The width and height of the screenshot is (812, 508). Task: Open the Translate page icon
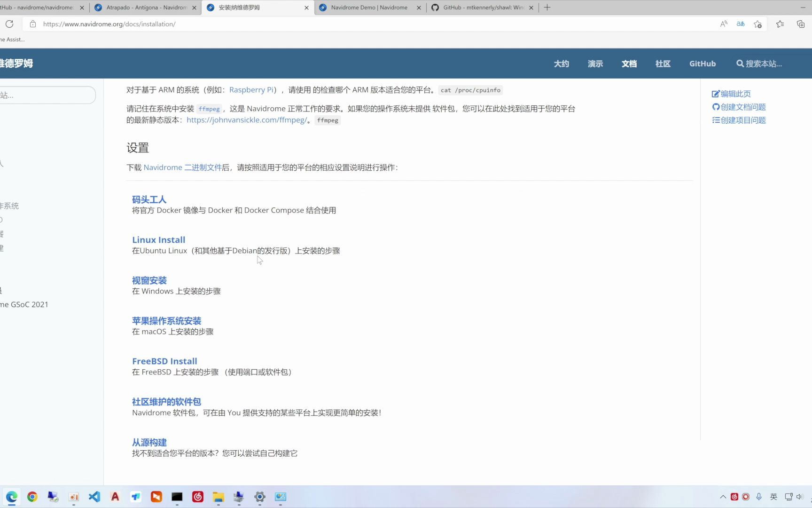pos(741,24)
